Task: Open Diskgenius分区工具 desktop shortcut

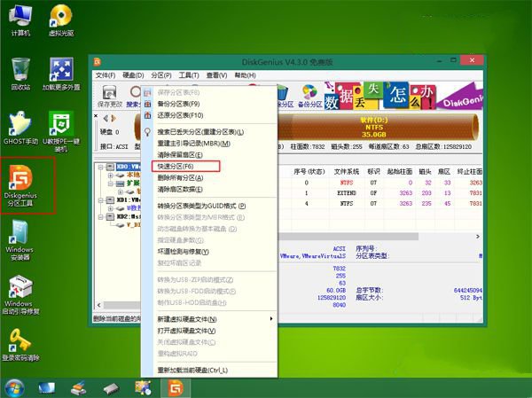Action: click(x=20, y=185)
